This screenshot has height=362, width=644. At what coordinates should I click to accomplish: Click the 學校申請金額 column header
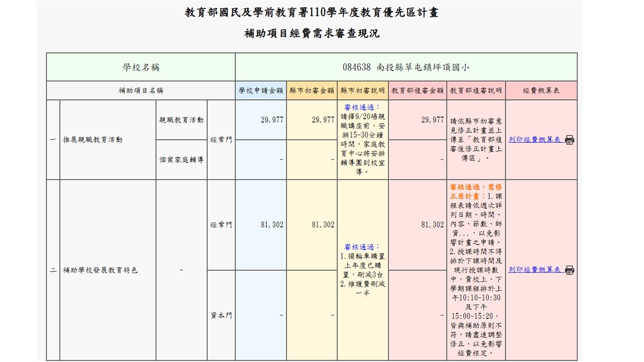261,90
